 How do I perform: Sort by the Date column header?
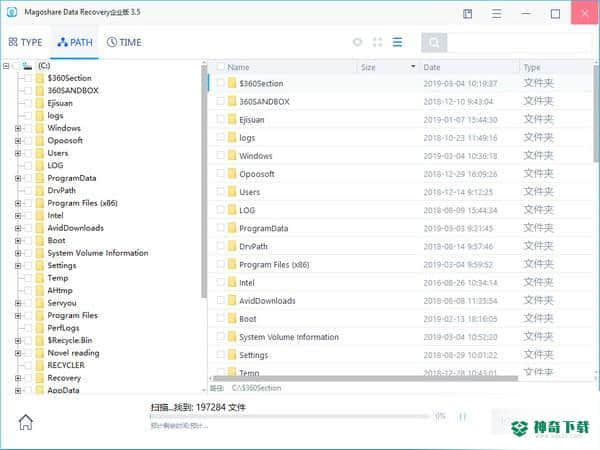tap(432, 67)
